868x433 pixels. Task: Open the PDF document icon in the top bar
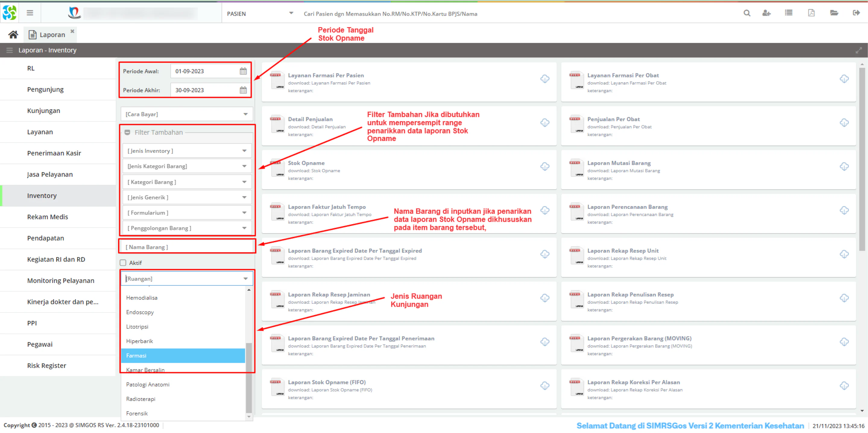(x=811, y=13)
